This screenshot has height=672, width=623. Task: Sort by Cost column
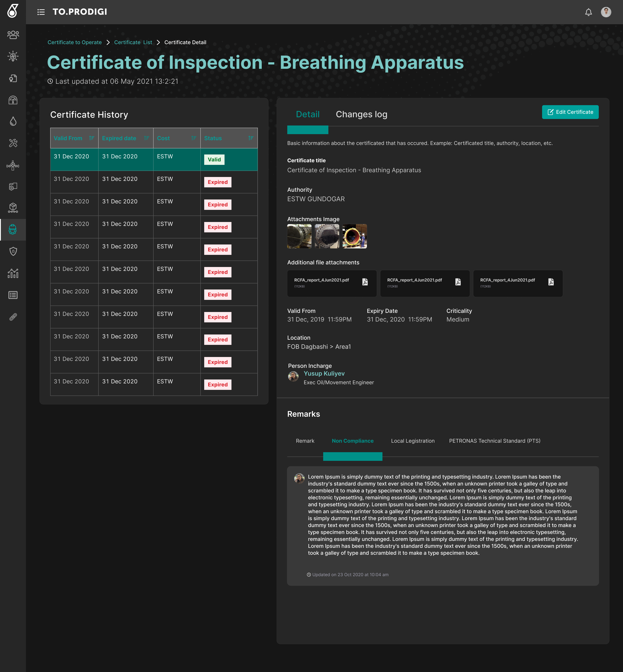[x=194, y=138]
